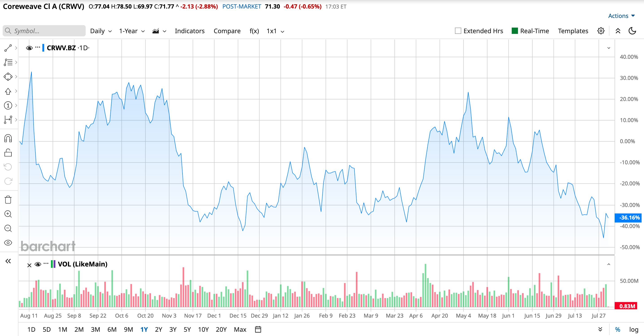Toggle the drawings lock
644x336 pixels.
pos(8,153)
